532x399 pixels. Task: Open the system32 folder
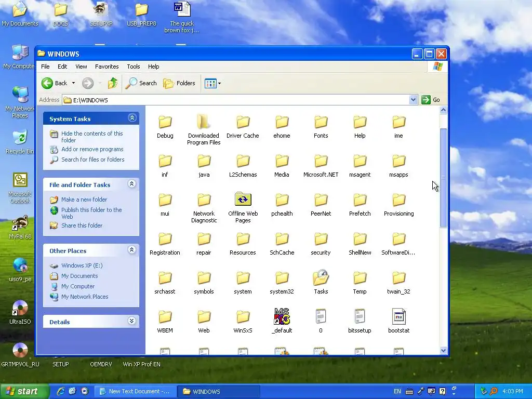(x=282, y=278)
